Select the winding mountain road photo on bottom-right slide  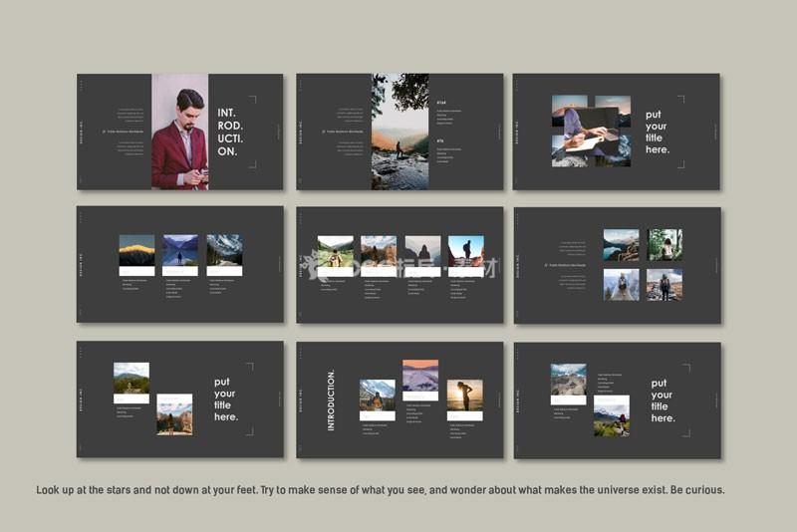click(x=569, y=380)
